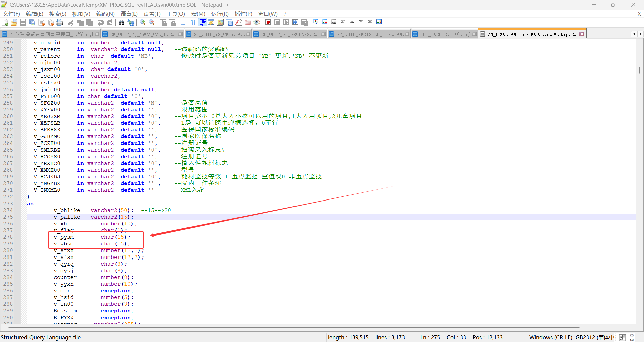Save the current file with the Save icon

(x=23, y=22)
